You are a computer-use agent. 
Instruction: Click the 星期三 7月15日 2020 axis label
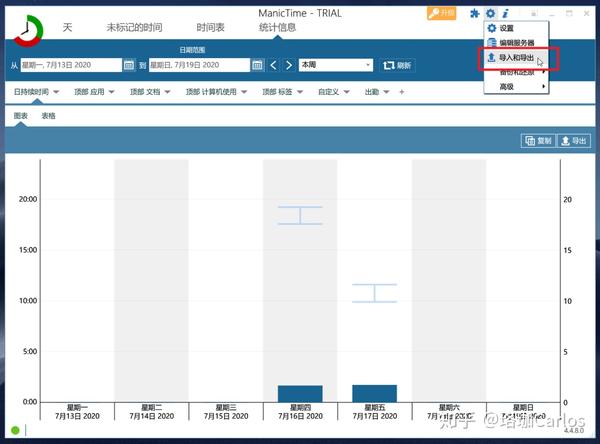pos(226,412)
